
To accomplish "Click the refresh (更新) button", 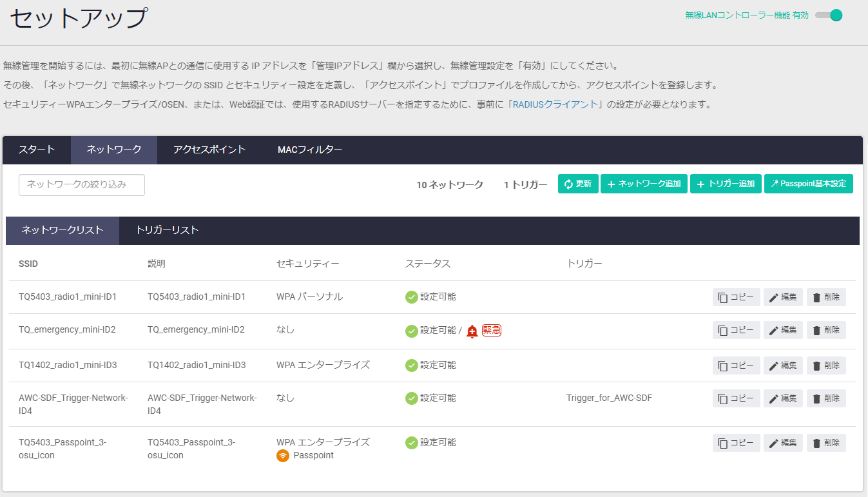I will [x=578, y=184].
